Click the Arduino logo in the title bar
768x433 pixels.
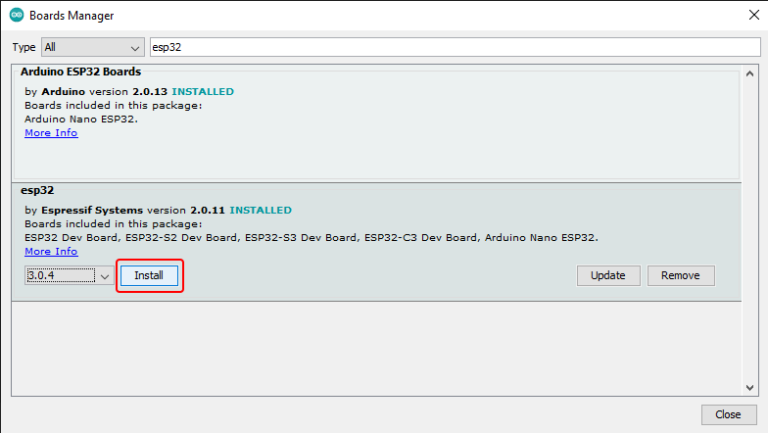(15, 16)
